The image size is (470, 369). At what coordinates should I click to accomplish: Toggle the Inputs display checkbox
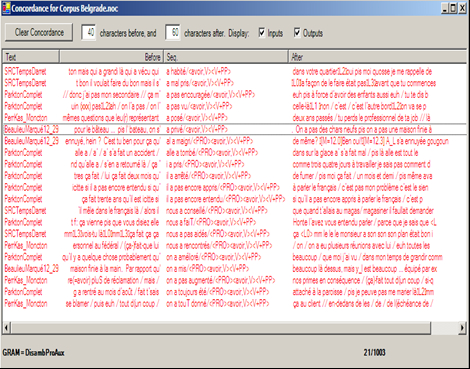click(x=262, y=33)
